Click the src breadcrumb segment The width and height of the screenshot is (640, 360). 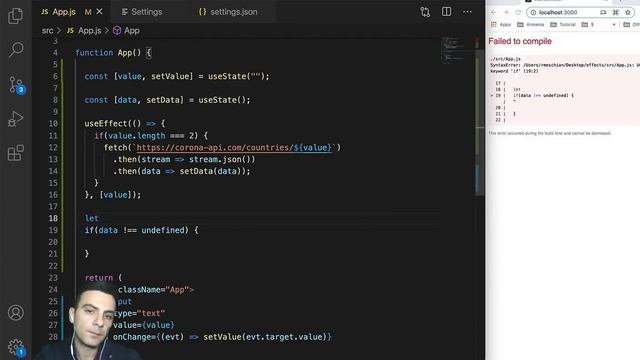click(47, 31)
